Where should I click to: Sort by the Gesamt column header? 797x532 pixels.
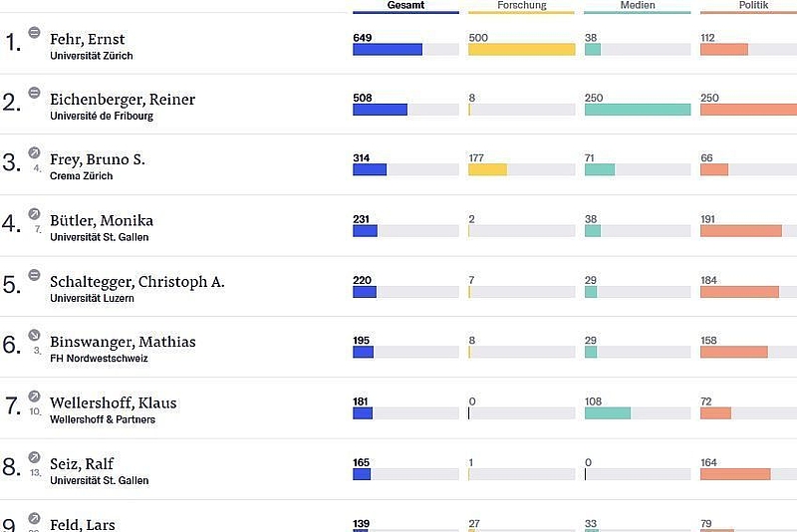(x=405, y=6)
